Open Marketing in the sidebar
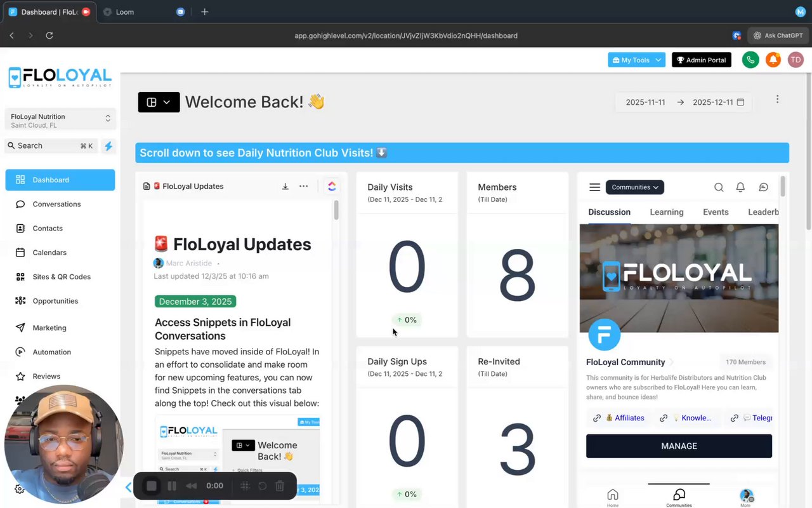This screenshot has height=508, width=812. click(60, 328)
